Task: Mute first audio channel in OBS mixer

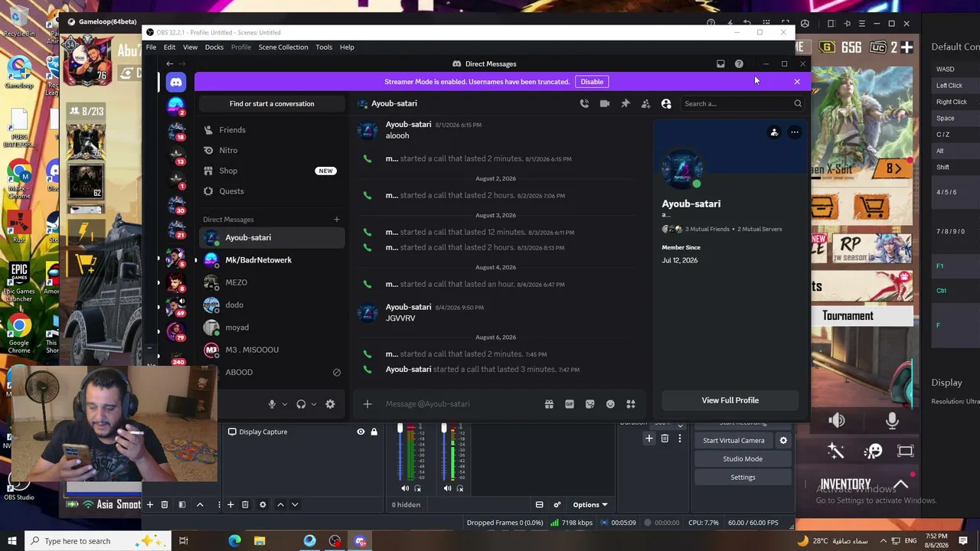Action: [405, 488]
